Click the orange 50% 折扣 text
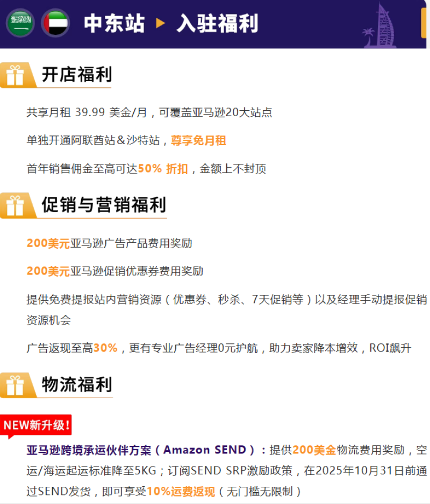Screen dimensions: 430x504 point(163,169)
